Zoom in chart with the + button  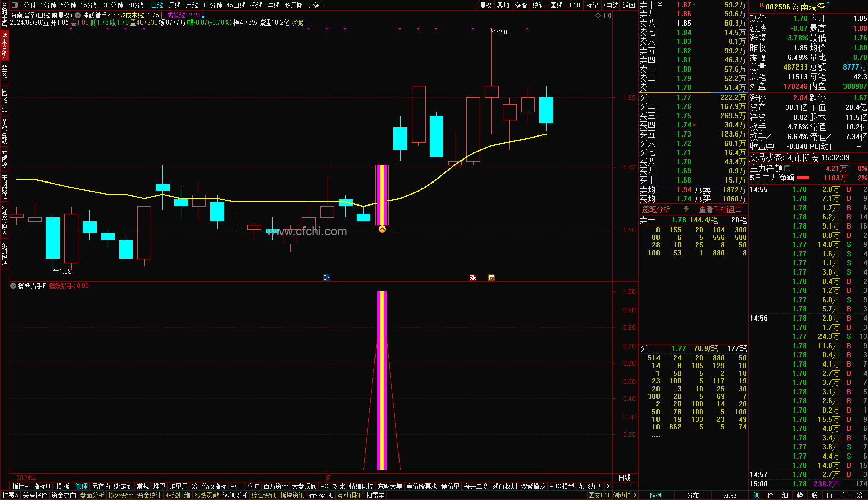[619, 486]
